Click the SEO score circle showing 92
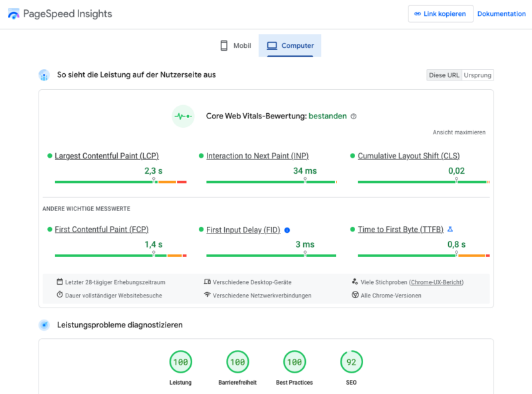532x394 pixels. [x=352, y=362]
